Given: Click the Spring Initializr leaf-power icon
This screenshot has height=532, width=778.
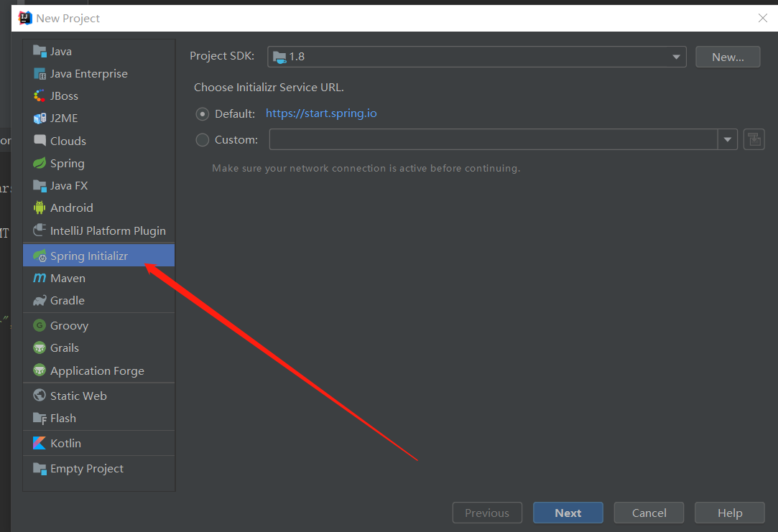Looking at the screenshot, I should (x=40, y=256).
